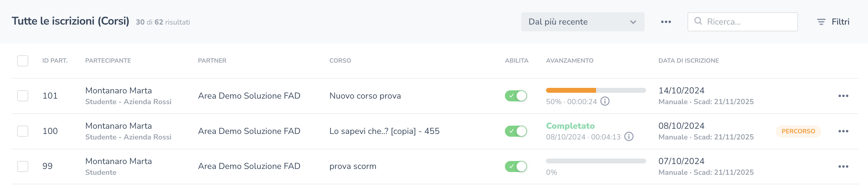Open the 'Lo sapevi che..? [copia] - 455' course

click(384, 131)
